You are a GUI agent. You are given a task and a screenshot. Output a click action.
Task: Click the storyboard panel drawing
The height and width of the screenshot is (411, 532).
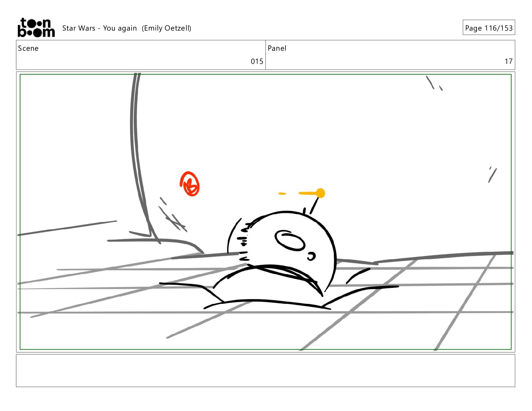(265, 212)
